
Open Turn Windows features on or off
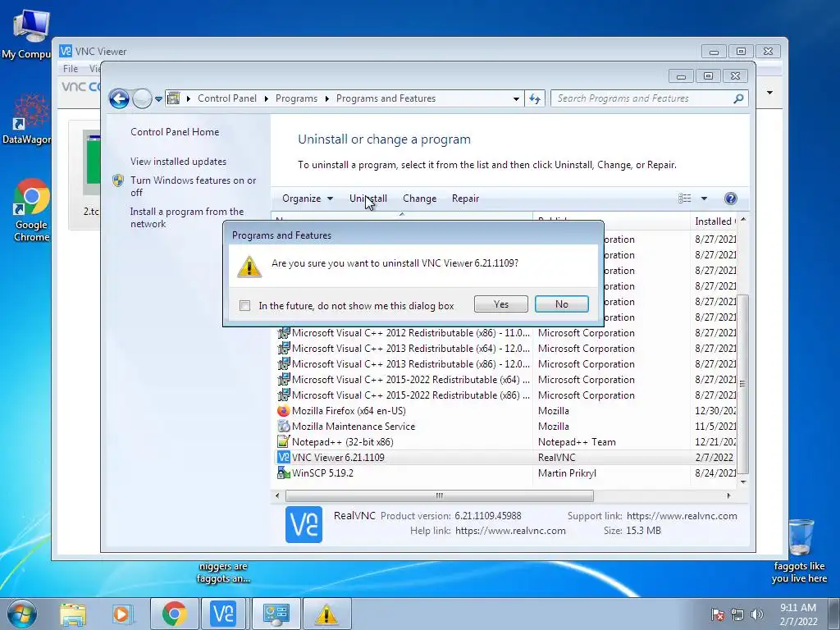pos(194,186)
